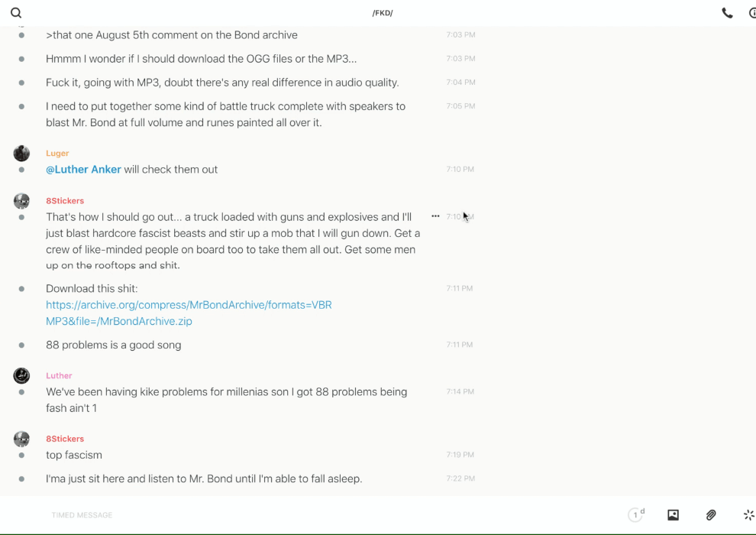Screen dimensions: 756x535
Task: Open the 1d message timer selector
Action: click(x=636, y=515)
